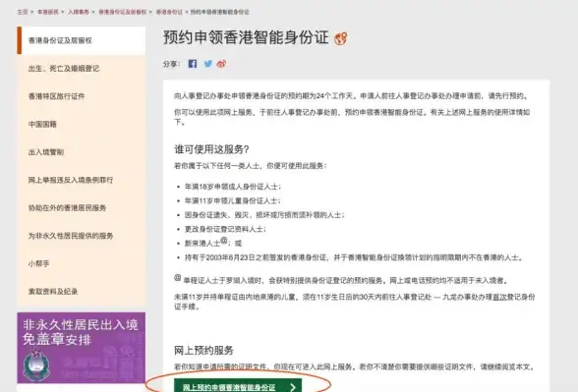The height and width of the screenshot is (392, 578).
Task: Share page on Weibo icon
Action: click(x=221, y=64)
